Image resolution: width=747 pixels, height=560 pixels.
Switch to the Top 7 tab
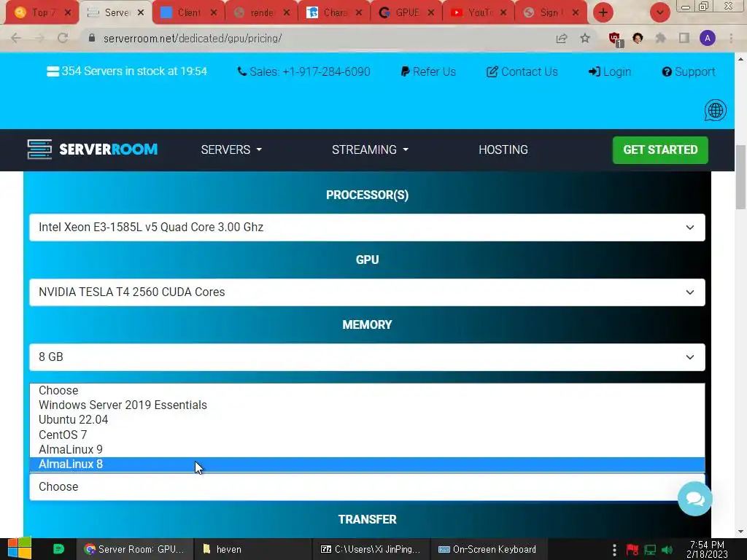pos(42,13)
